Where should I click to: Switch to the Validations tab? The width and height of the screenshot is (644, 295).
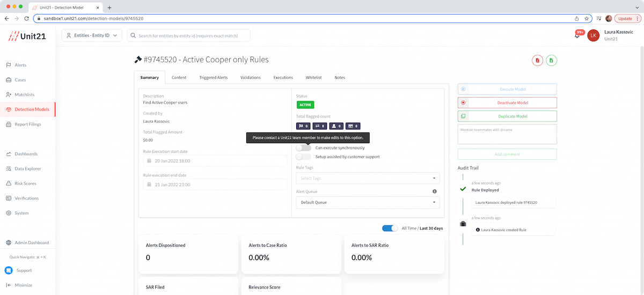coord(251,77)
